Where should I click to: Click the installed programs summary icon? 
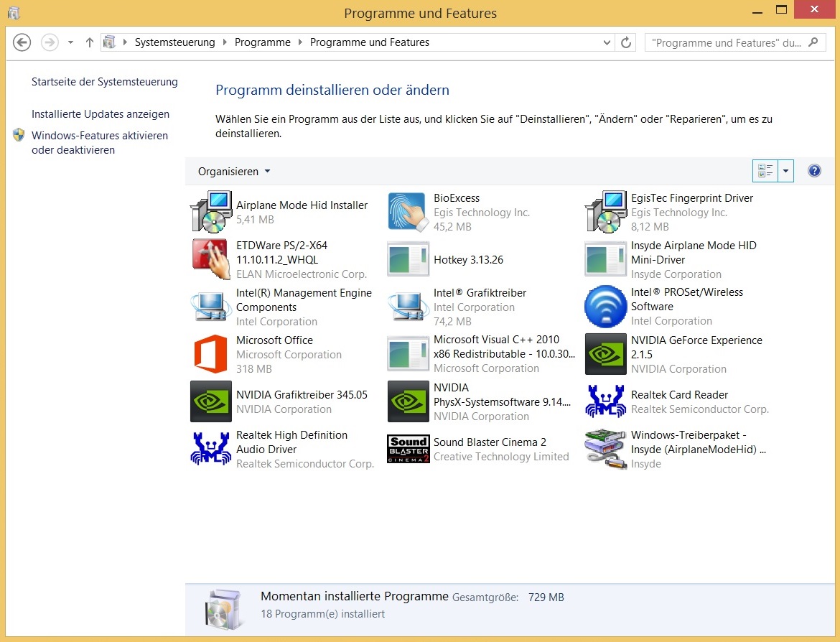click(223, 609)
